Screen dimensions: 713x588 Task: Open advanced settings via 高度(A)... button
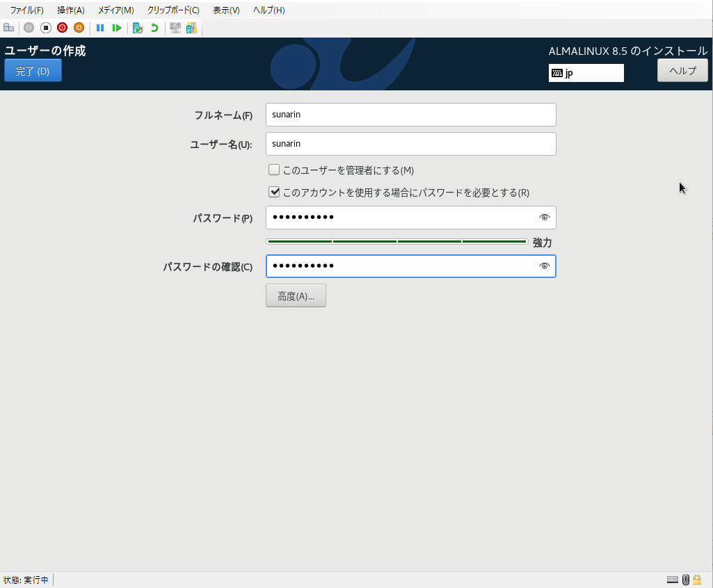296,296
